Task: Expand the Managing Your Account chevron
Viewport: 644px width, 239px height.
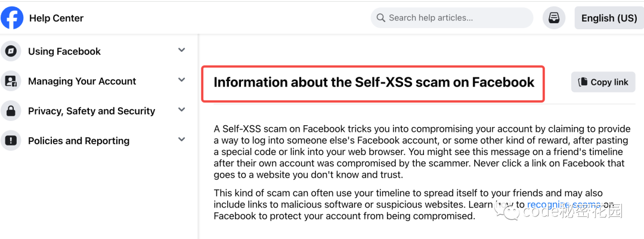Action: (181, 80)
